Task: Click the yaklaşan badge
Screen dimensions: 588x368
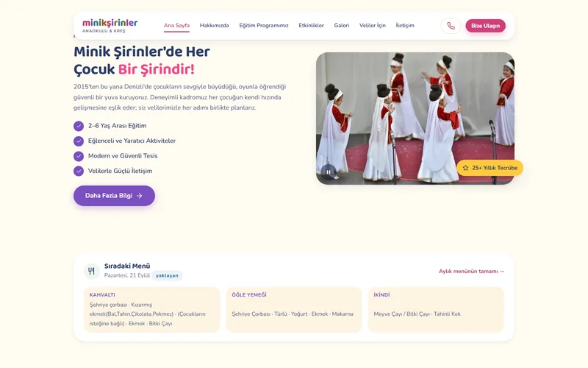Action: (167, 275)
